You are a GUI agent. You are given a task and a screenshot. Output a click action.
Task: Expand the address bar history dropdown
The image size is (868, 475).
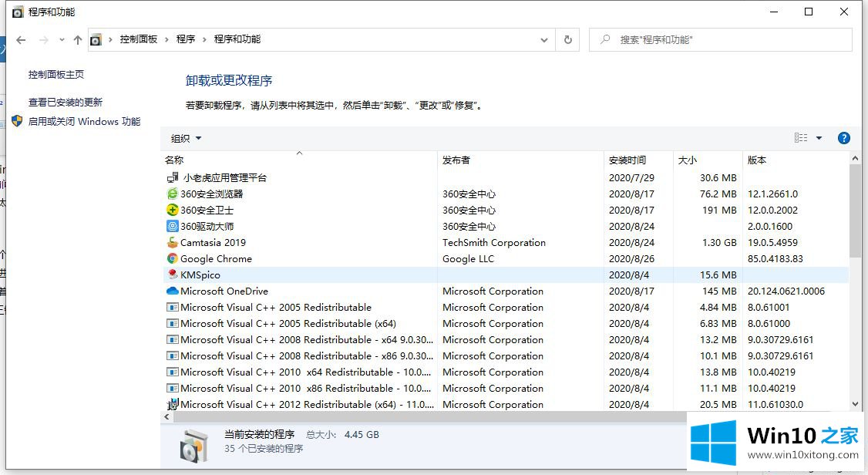coord(544,39)
